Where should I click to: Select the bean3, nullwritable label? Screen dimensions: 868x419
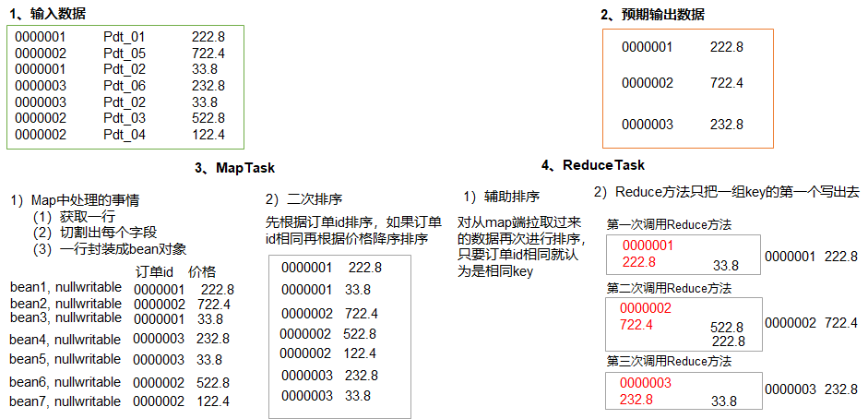[65, 317]
